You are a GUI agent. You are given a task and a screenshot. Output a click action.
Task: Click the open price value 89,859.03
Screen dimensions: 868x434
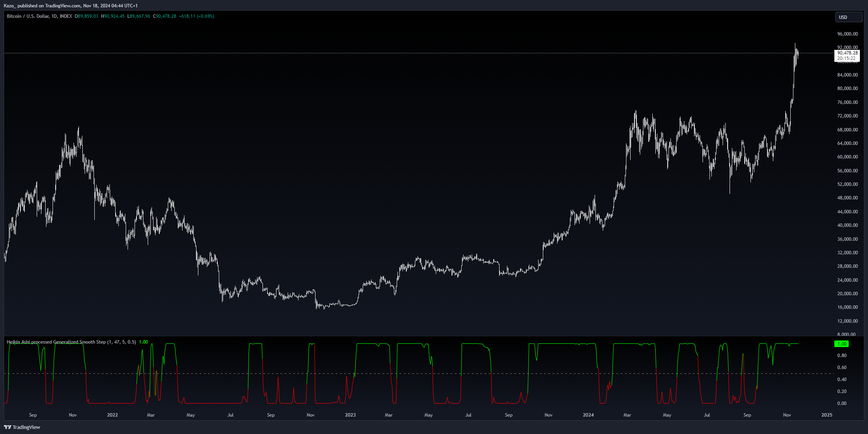(88, 16)
